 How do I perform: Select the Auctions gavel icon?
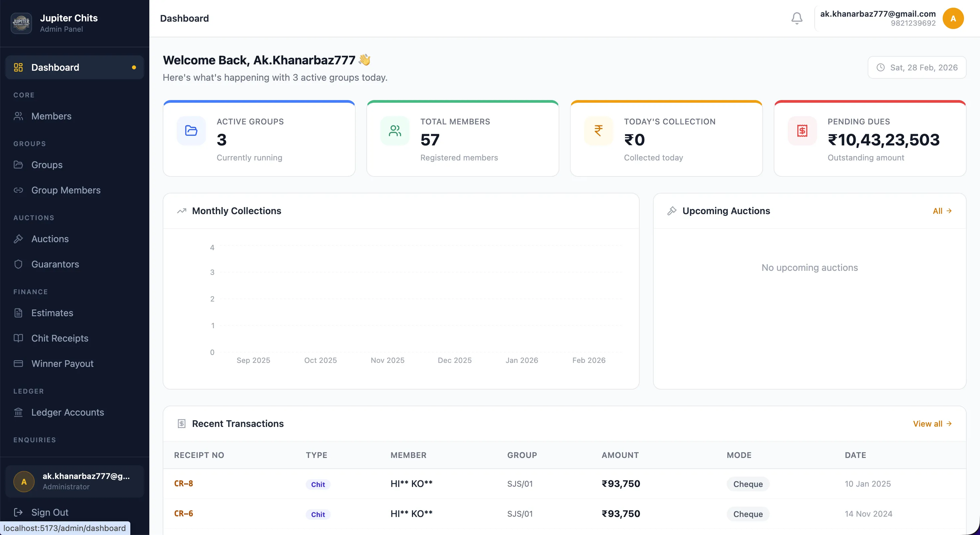click(x=19, y=239)
